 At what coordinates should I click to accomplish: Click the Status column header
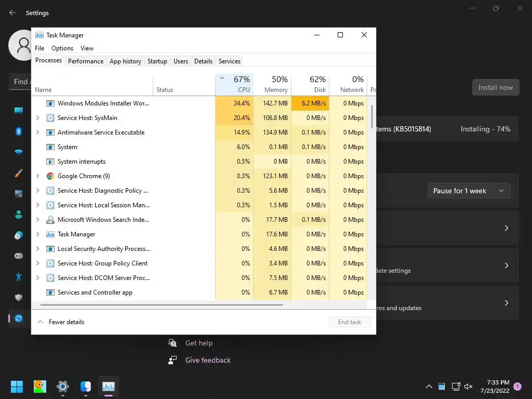184,85
